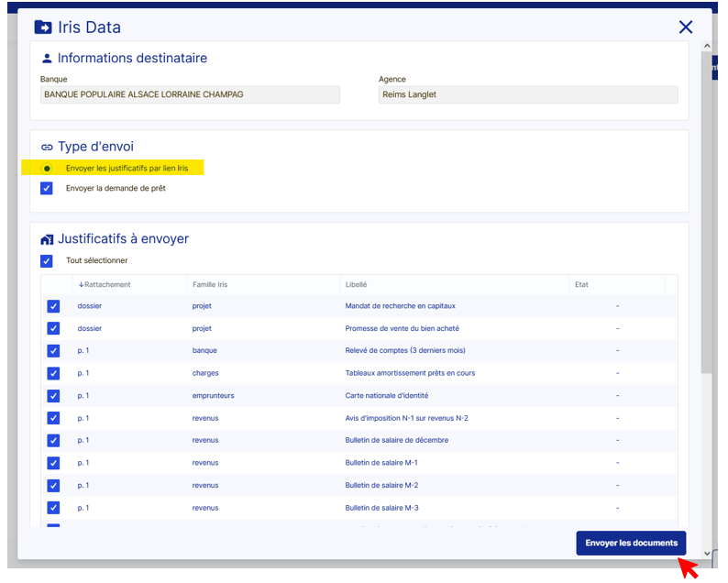Deselect the Bulletin de salaire de décembre checkbox

click(53, 441)
